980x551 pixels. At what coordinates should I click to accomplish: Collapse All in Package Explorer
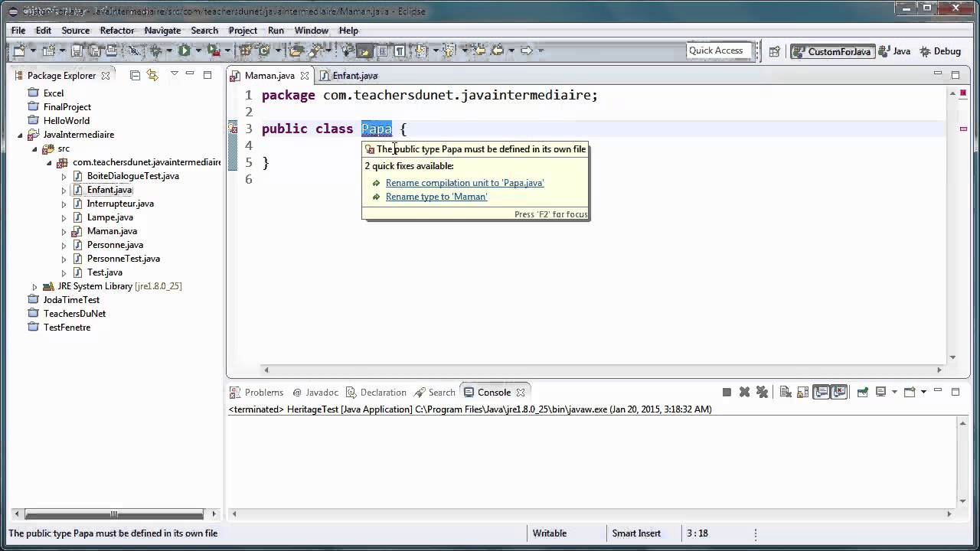(x=135, y=75)
